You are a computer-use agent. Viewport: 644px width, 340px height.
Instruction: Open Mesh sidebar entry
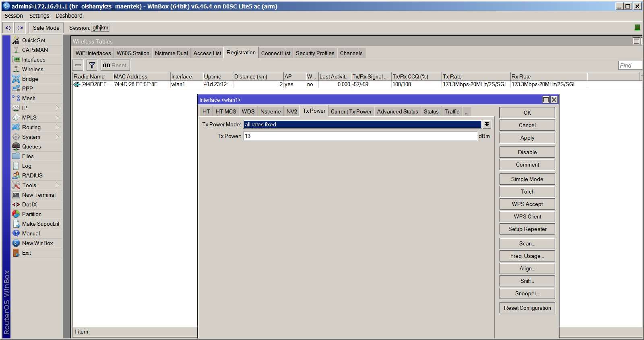click(29, 98)
